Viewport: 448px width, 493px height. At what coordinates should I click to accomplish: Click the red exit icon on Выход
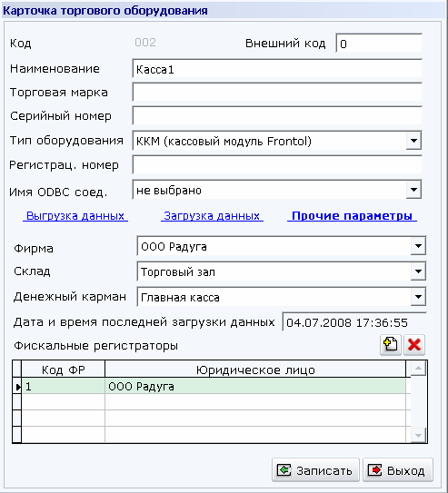tap(374, 470)
